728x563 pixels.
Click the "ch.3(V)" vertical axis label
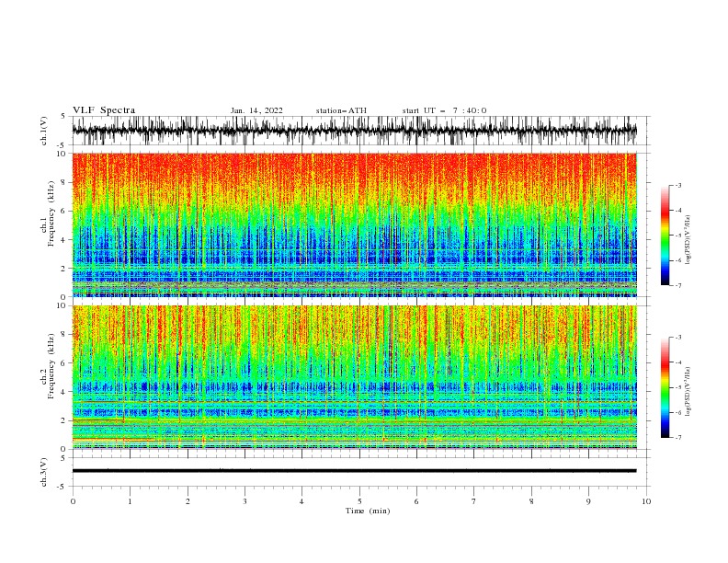tap(44, 472)
